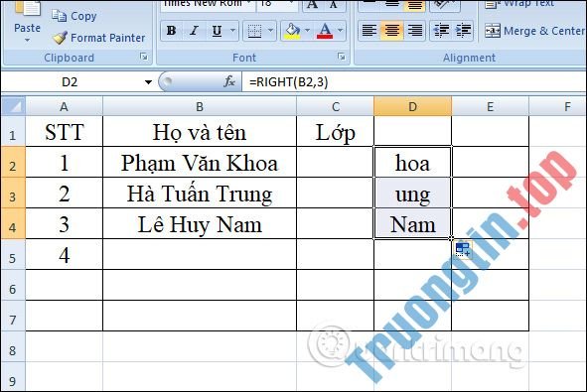587x392 pixels.
Task: Select row 1 header
Action: pos(13,131)
